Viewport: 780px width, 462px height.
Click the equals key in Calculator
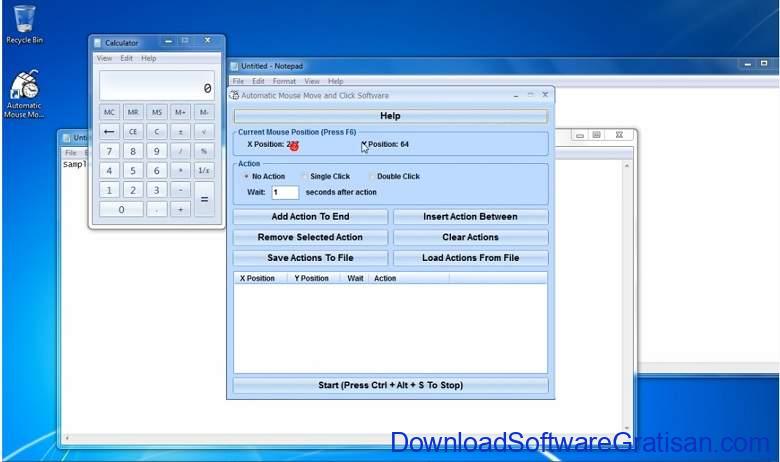tap(204, 199)
